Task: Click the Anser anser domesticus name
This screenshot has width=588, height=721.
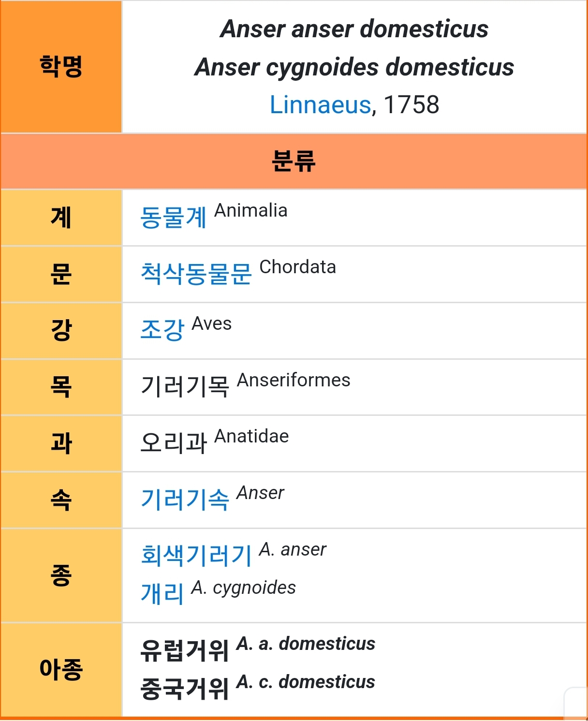Action: 354,29
